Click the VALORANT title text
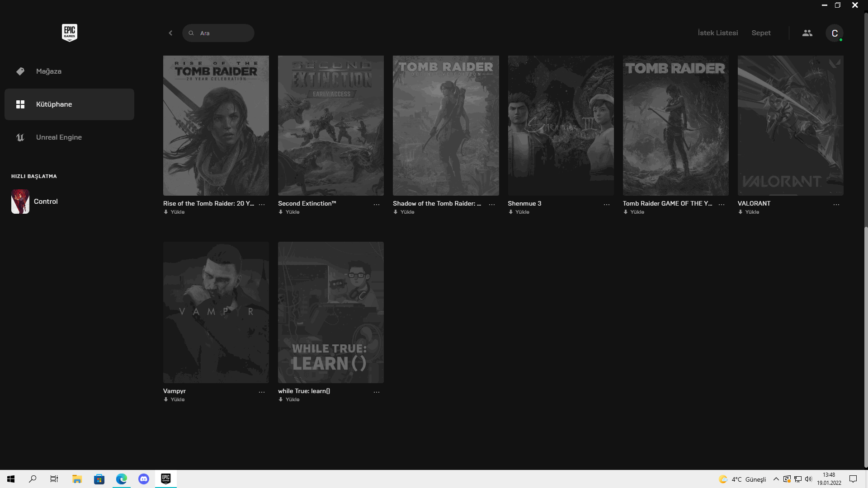This screenshot has height=488, width=868. pyautogui.click(x=754, y=203)
